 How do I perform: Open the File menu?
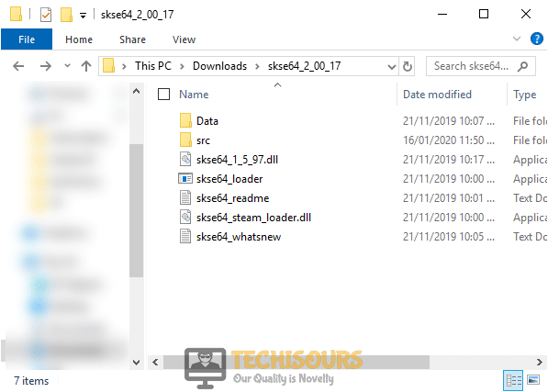(27, 39)
